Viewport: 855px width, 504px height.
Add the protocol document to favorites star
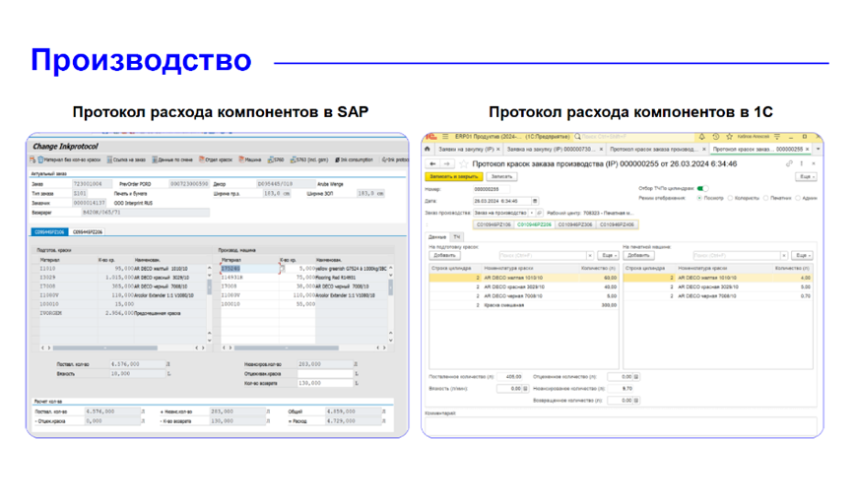coord(464,163)
